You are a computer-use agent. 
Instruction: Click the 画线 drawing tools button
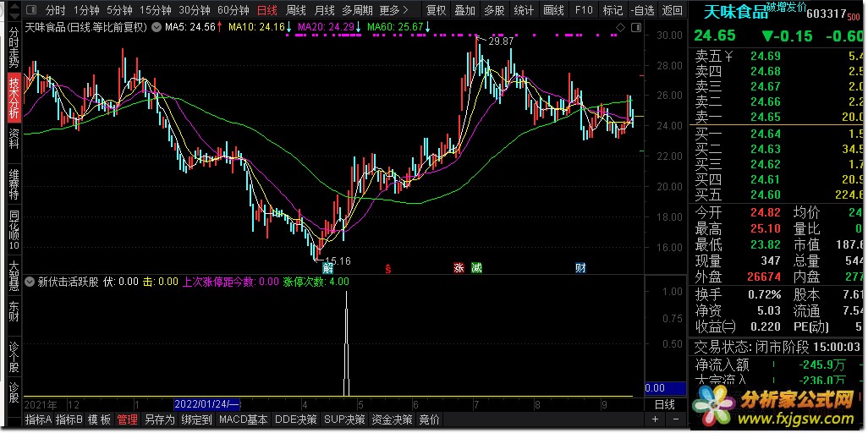point(553,10)
